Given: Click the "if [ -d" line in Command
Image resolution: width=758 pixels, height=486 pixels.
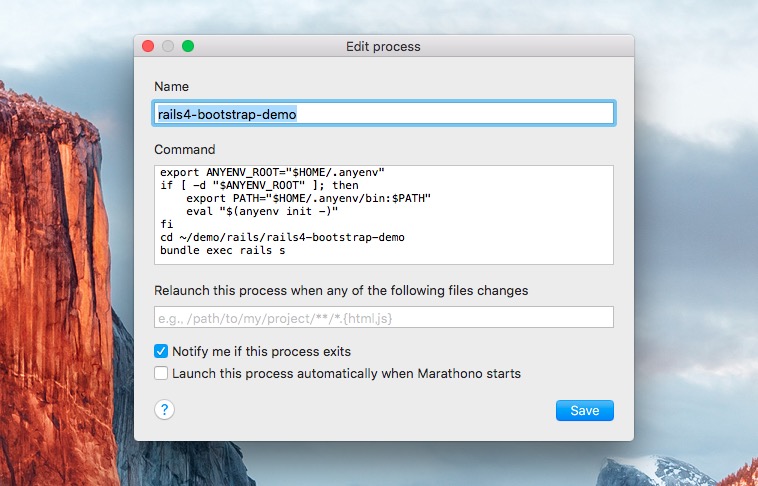Looking at the screenshot, I should coord(258,185).
